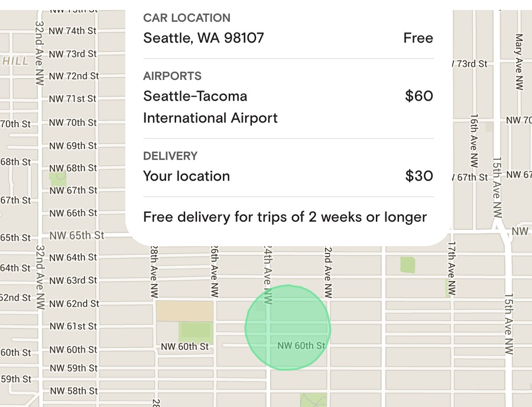Click the small green park beside NW 68th St
Screen dimensions: 532x407
point(57,179)
